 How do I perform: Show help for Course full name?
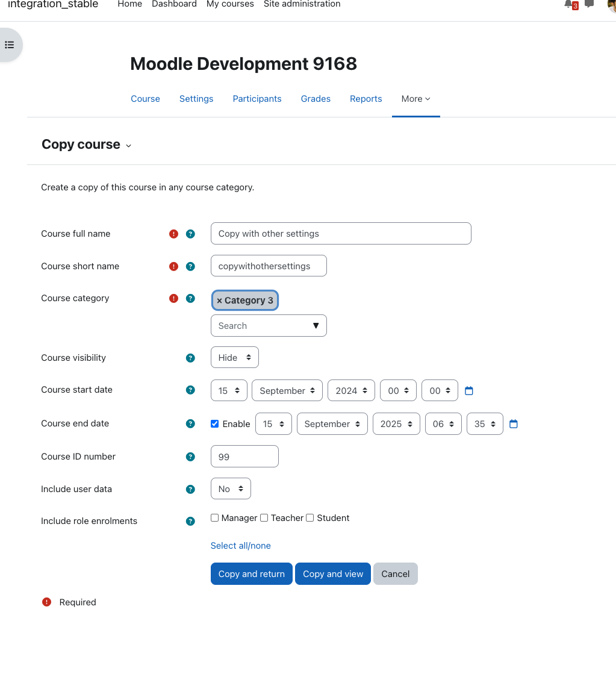point(190,234)
